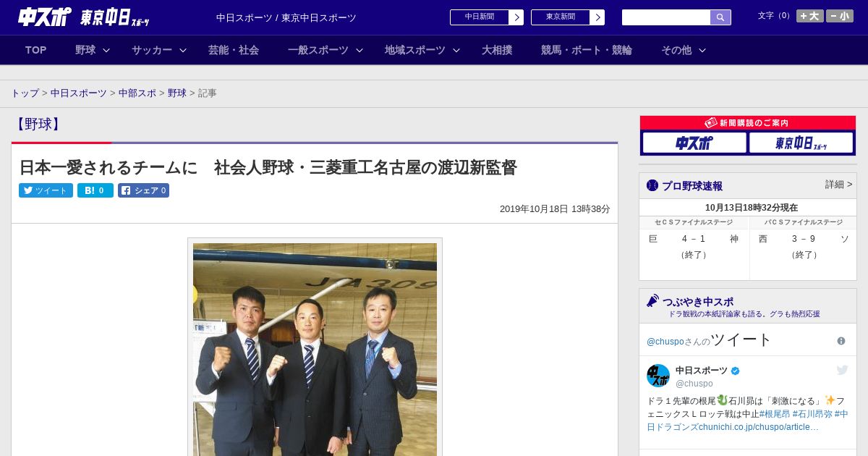Image resolution: width=868 pixels, height=456 pixels.
Task: Bookmark article with Hatena B! button
Action: tap(95, 190)
